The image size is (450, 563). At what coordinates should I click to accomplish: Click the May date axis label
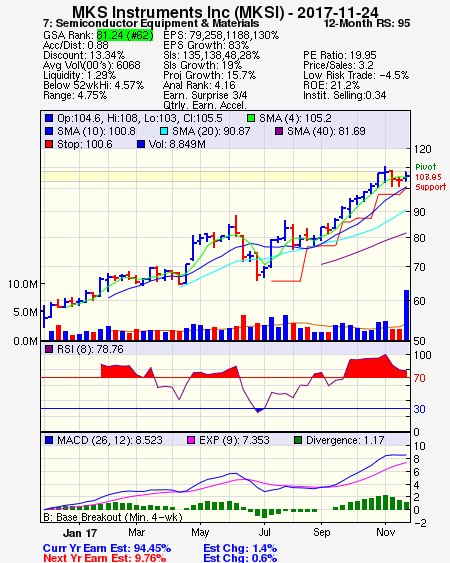(x=200, y=532)
